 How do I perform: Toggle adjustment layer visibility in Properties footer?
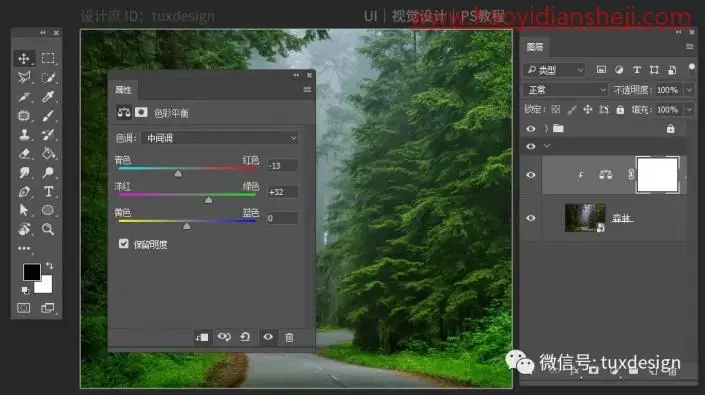[x=268, y=337]
